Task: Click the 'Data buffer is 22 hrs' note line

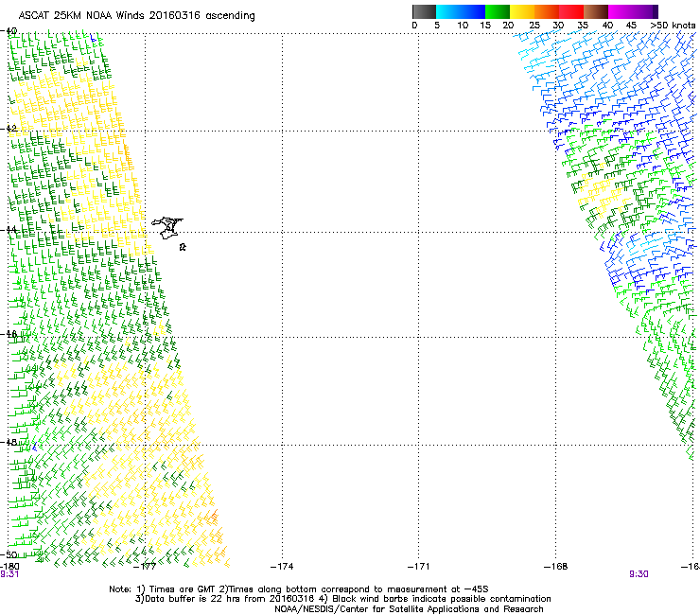Action: [342, 599]
